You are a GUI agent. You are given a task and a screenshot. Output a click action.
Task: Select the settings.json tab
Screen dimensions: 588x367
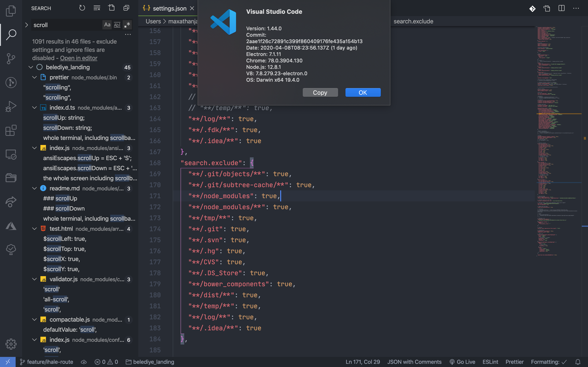click(169, 8)
